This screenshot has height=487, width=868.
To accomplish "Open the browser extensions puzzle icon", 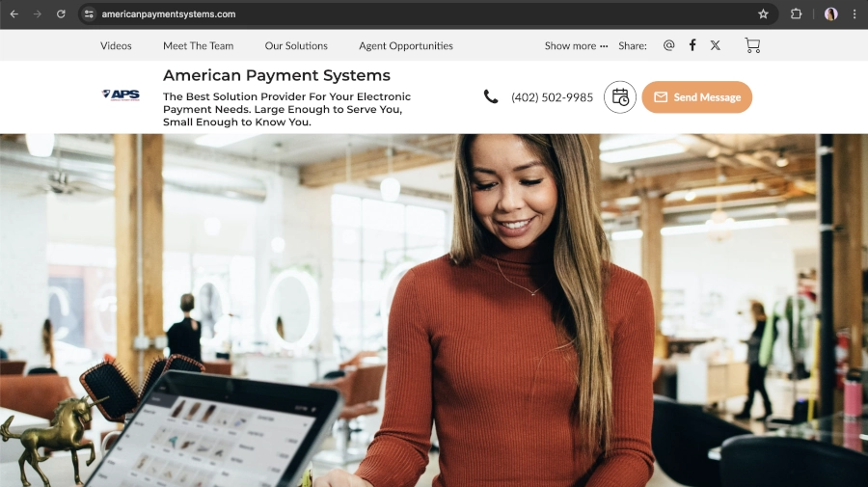I will [796, 14].
